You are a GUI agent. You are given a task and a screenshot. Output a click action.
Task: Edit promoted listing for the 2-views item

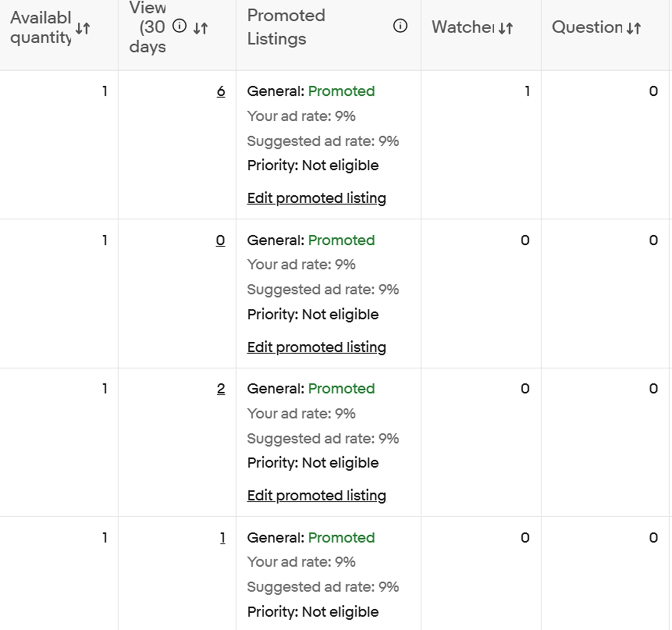click(316, 496)
